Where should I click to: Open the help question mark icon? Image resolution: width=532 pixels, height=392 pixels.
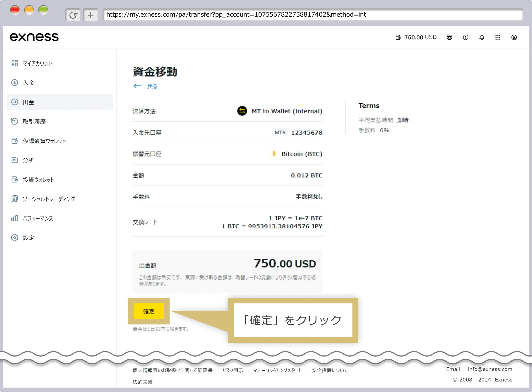[465, 37]
